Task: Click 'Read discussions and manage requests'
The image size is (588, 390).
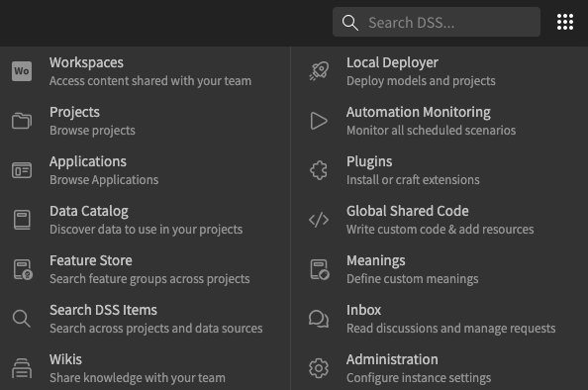Action: [450, 329]
